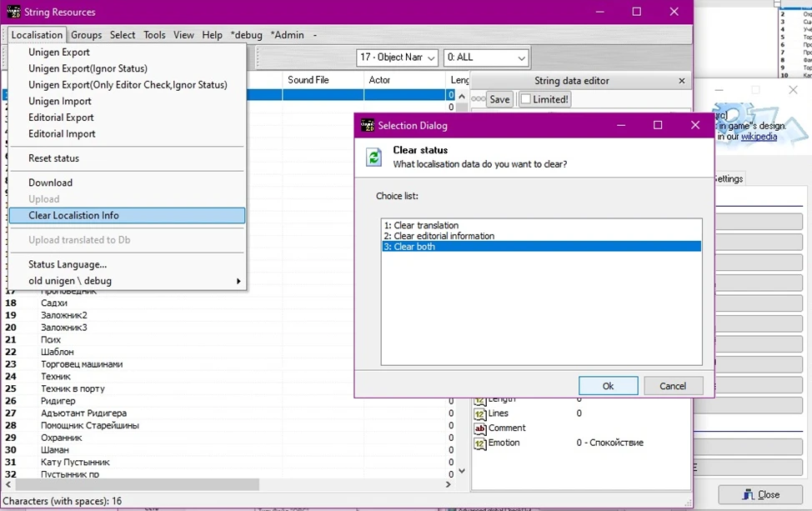
Task: Choose Unigen Export from Localisation menu
Action: [59, 53]
